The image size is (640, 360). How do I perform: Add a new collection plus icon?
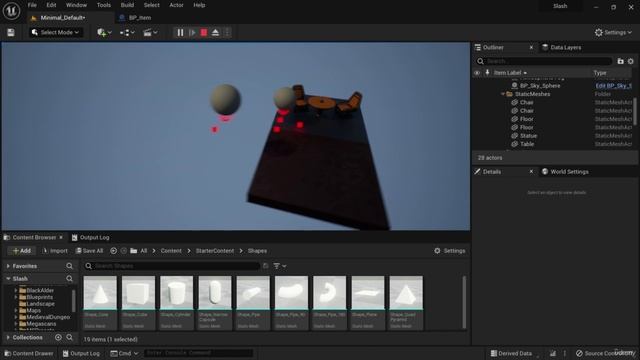58,338
